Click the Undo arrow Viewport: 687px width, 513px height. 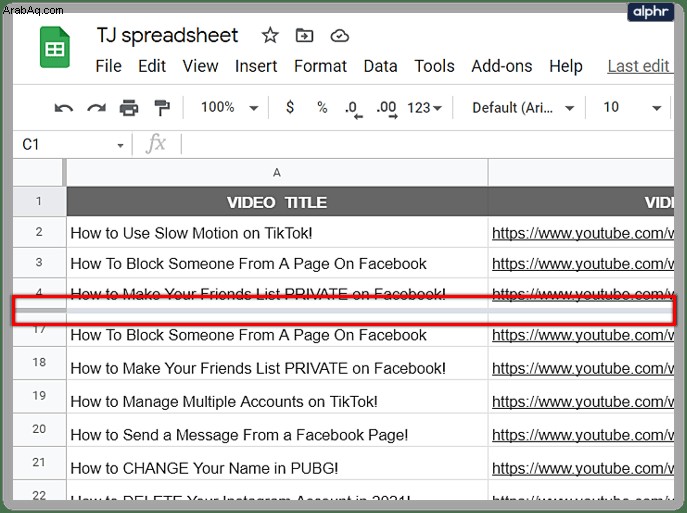coord(64,108)
